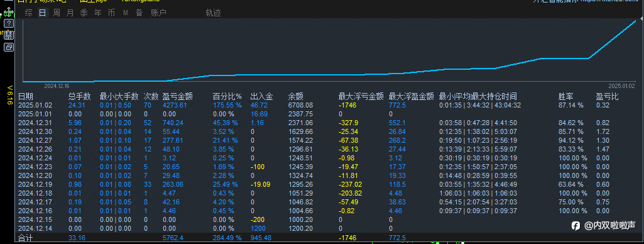Click the 总手数 column header
Viewport: 644px width, 244px height.
79,97
